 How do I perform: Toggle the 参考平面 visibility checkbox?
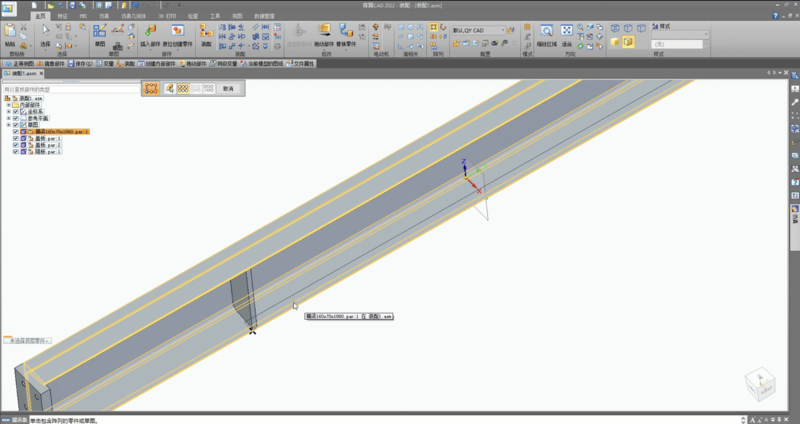[15, 118]
